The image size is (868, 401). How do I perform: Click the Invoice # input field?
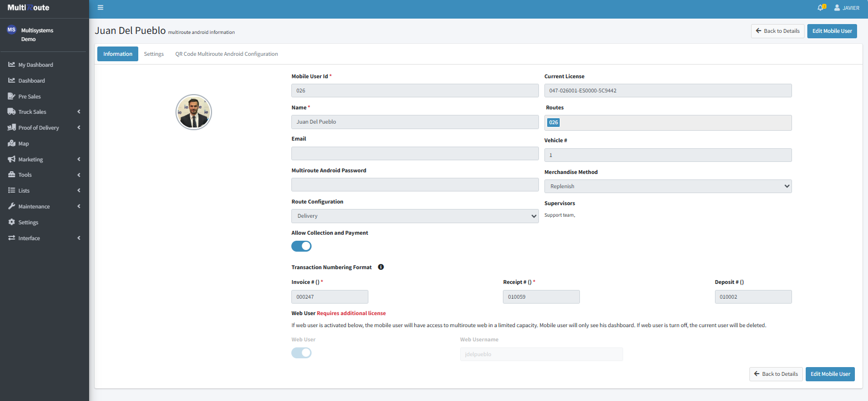click(x=330, y=297)
